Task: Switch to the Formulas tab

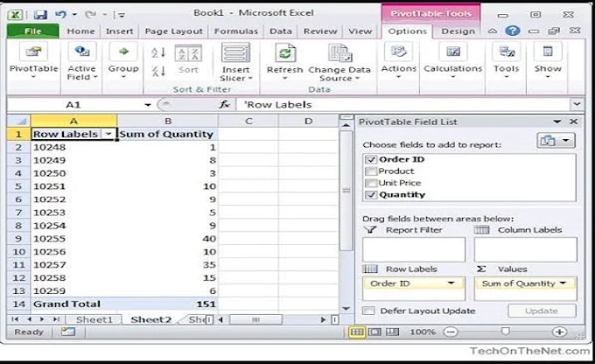Action: coord(236,31)
